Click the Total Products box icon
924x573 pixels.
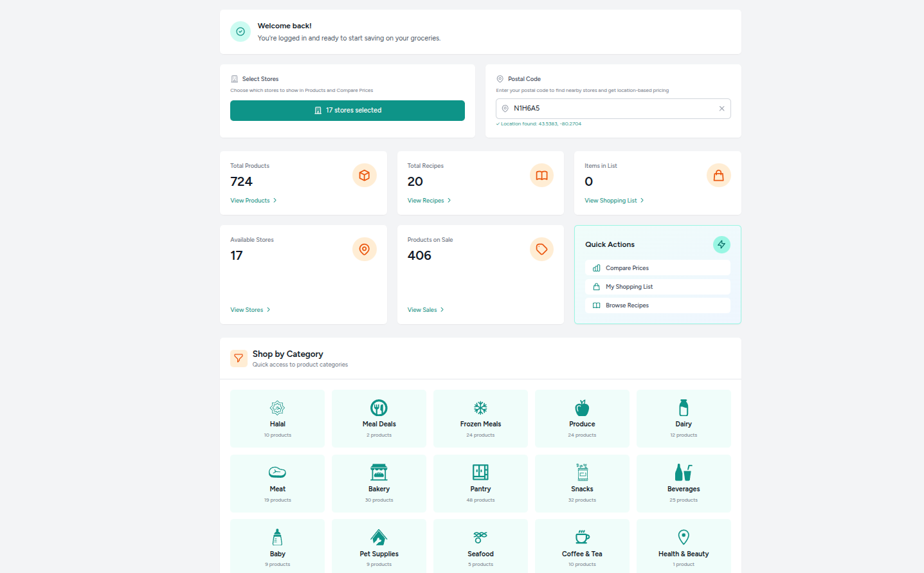[364, 176]
